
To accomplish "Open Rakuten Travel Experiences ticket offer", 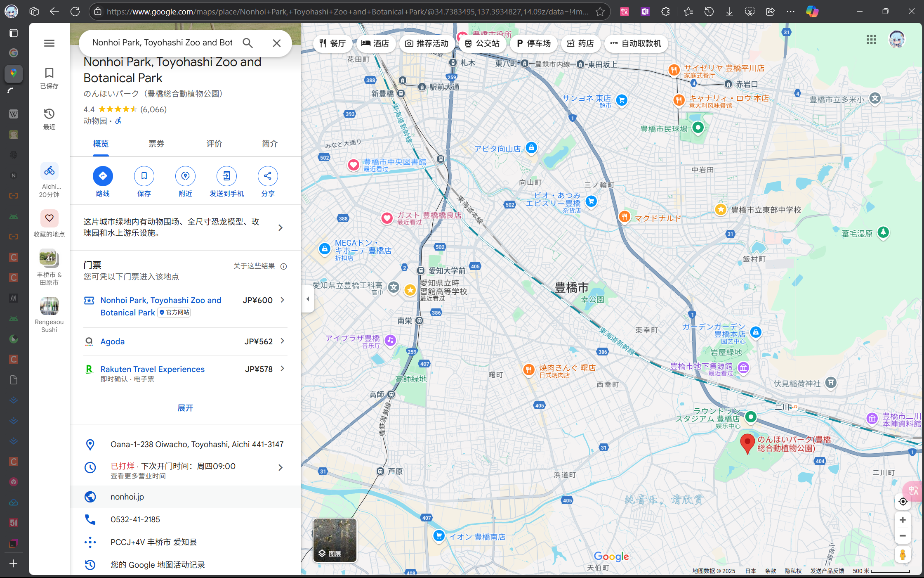I will coord(185,374).
